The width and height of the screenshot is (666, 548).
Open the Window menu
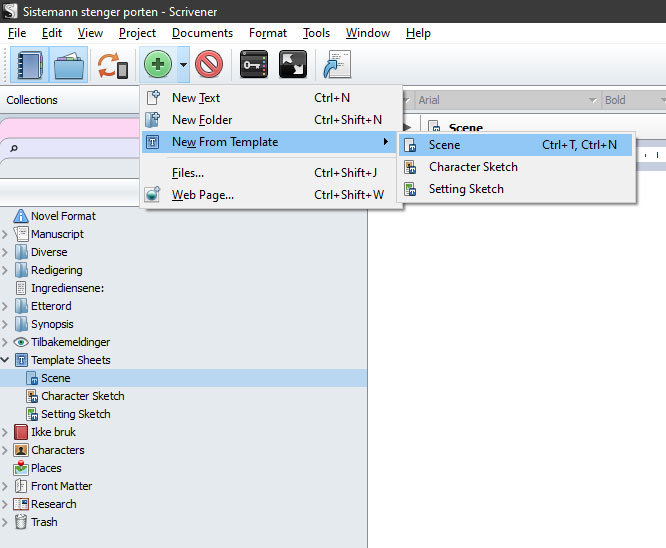tap(368, 33)
